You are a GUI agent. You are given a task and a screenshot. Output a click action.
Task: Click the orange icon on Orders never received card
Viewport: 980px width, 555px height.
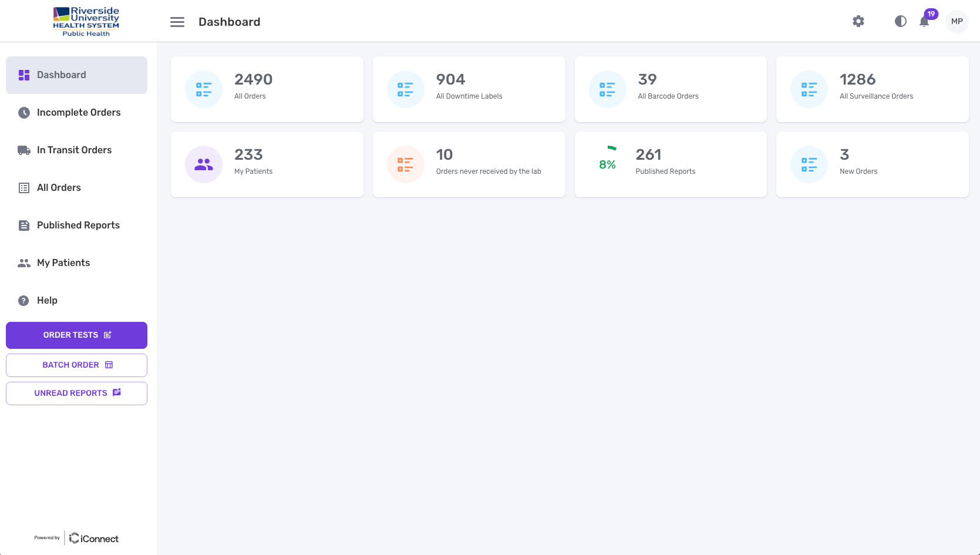click(x=405, y=164)
